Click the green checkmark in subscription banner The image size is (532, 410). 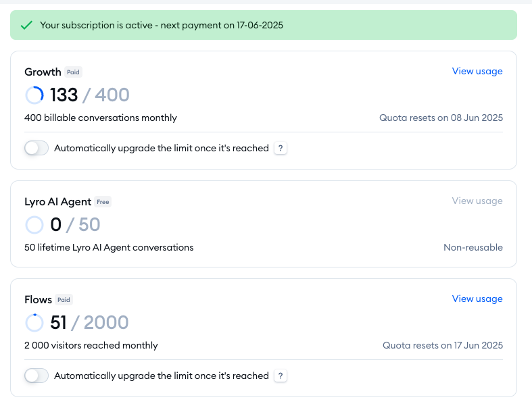click(26, 25)
